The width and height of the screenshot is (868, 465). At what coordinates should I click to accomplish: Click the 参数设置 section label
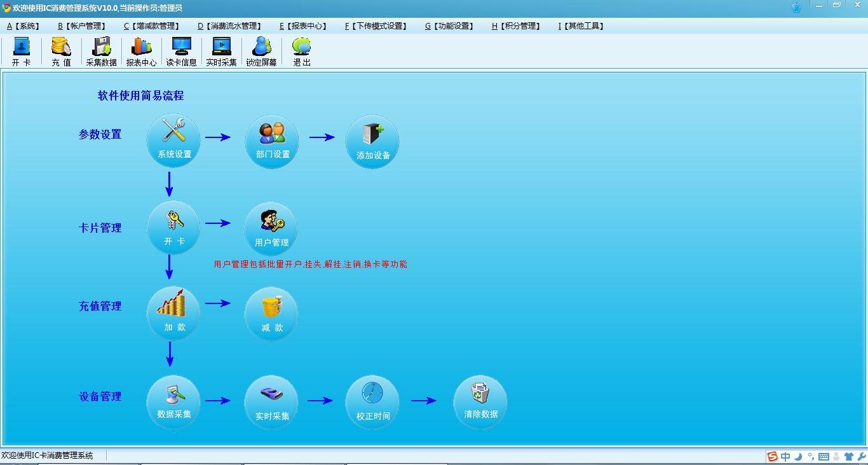click(100, 134)
